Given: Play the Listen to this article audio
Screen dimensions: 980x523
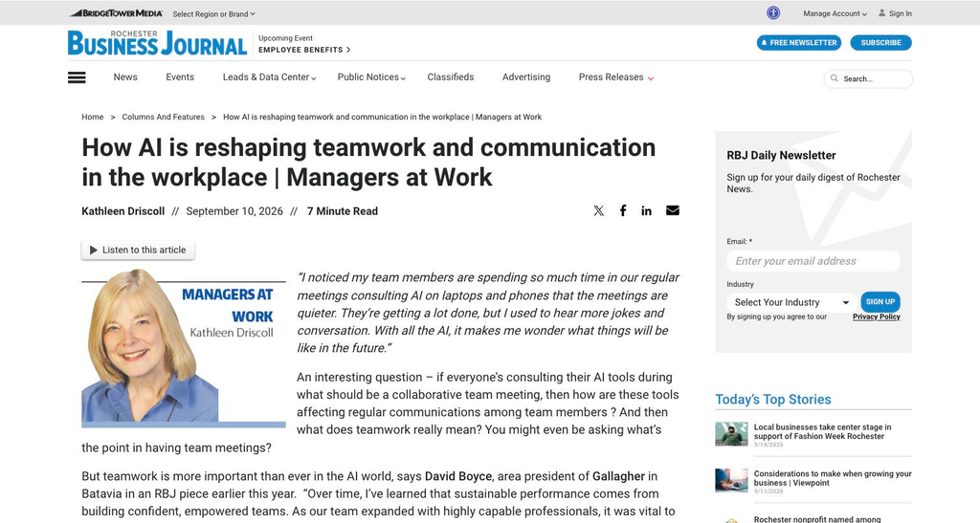Looking at the screenshot, I should (x=138, y=250).
